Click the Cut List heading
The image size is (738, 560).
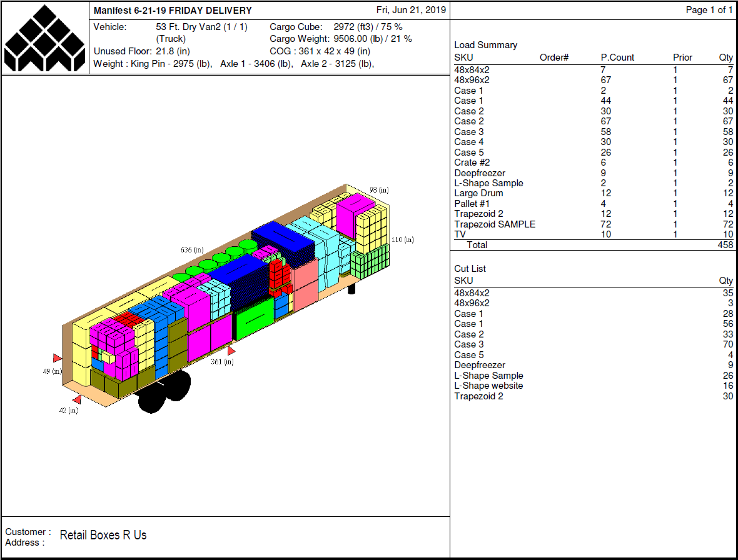[x=470, y=269]
